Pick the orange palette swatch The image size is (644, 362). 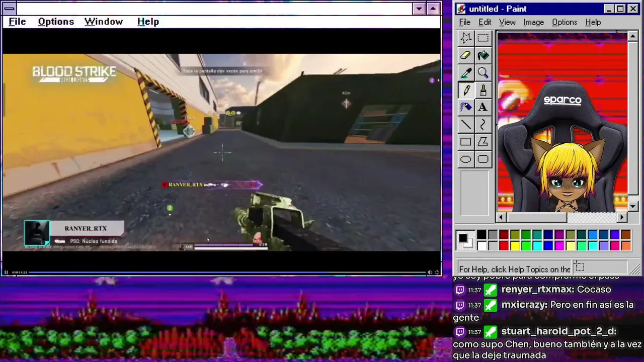click(x=625, y=245)
